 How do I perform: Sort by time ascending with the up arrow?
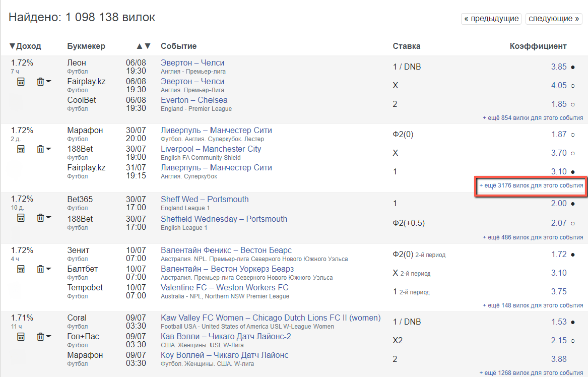(140, 46)
